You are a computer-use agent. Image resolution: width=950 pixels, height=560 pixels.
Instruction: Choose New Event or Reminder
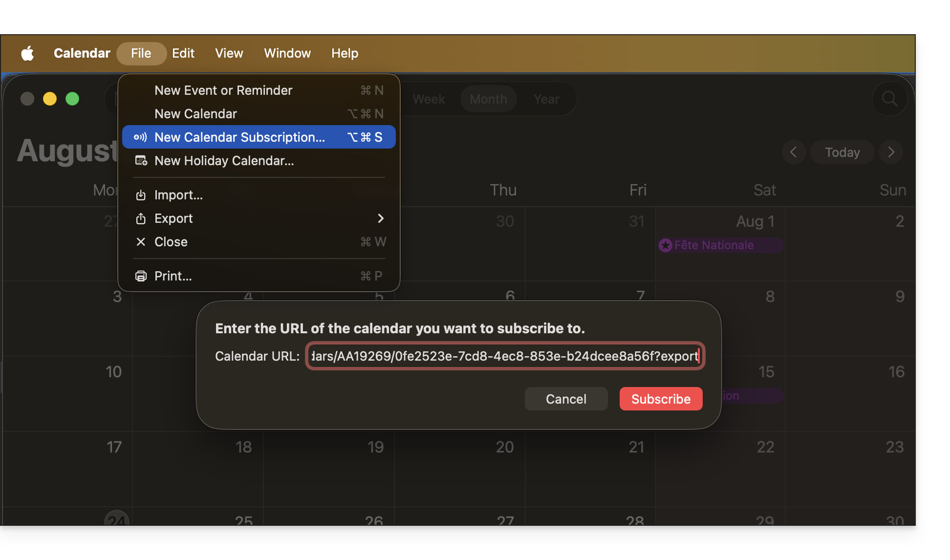[259, 90]
